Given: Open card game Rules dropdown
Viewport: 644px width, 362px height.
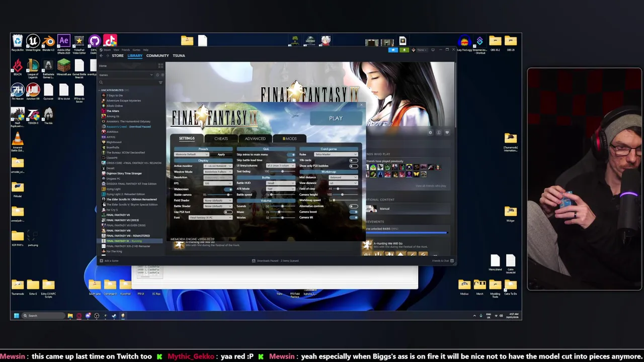Looking at the screenshot, I should [336, 154].
